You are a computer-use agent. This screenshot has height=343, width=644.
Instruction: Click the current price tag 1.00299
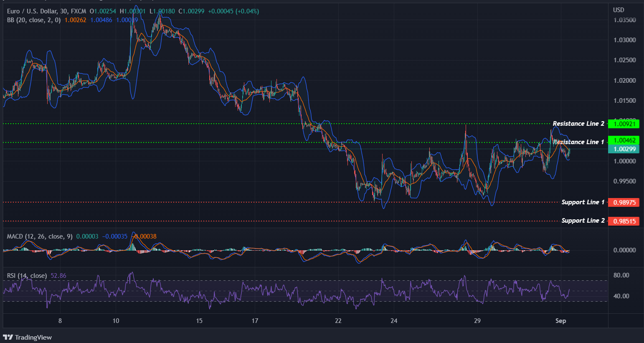[x=624, y=149]
